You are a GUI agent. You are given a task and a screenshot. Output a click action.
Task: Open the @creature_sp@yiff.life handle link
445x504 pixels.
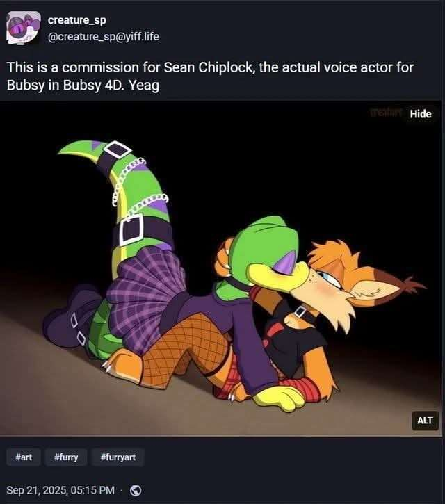(104, 37)
